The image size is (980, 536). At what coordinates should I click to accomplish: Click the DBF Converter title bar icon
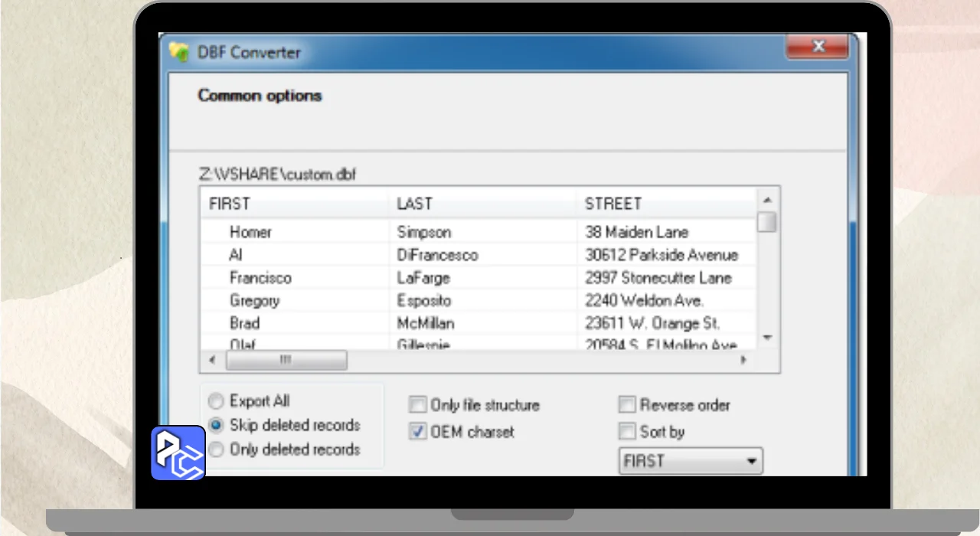pyautogui.click(x=179, y=52)
